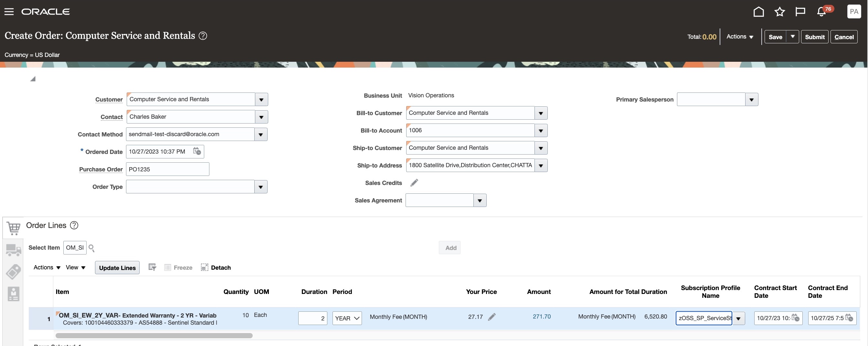868x346 pixels.
Task: Expand the Contact dropdown
Action: [261, 117]
